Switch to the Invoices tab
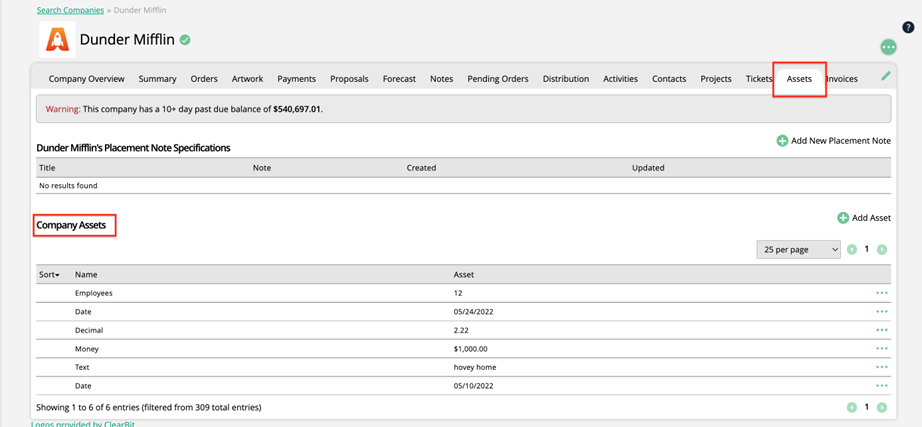Image resolution: width=922 pixels, height=427 pixels. pos(842,79)
